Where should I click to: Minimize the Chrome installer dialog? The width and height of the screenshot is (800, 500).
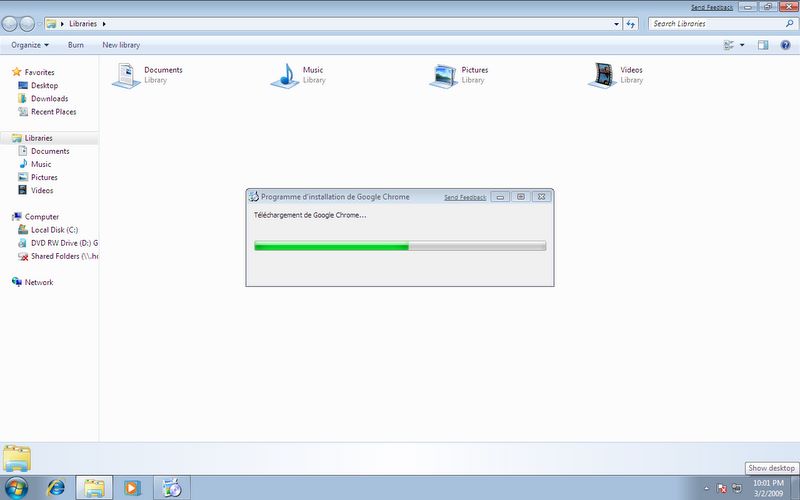[x=500, y=196]
